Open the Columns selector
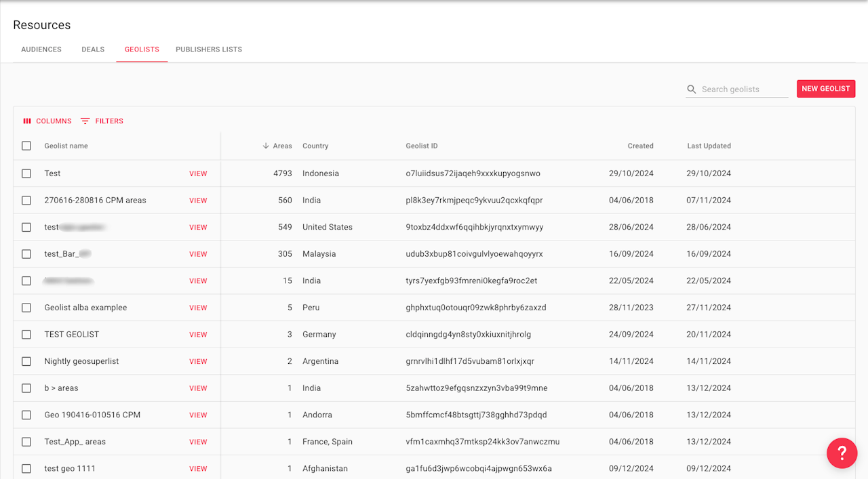The width and height of the screenshot is (868, 479). (x=47, y=121)
